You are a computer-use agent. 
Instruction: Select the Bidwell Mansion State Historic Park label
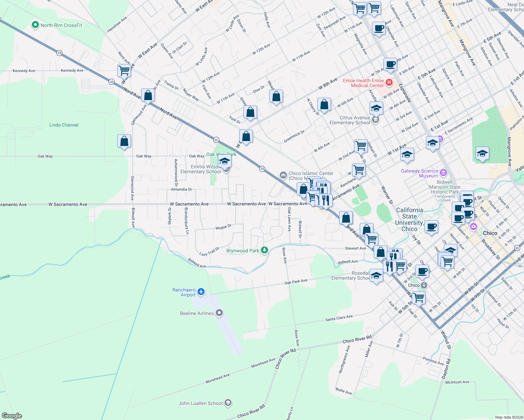click(445, 187)
